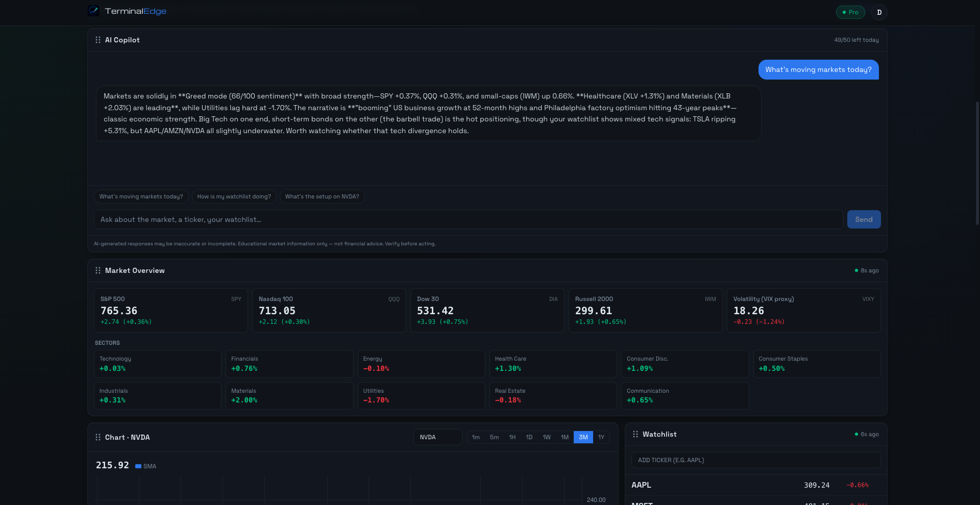Image resolution: width=980 pixels, height=505 pixels.
Task: Switch chart to 1D timeframe
Action: click(x=529, y=437)
